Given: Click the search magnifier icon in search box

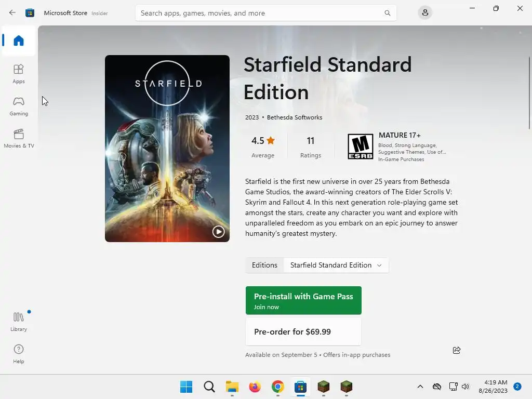Looking at the screenshot, I should coord(387,13).
